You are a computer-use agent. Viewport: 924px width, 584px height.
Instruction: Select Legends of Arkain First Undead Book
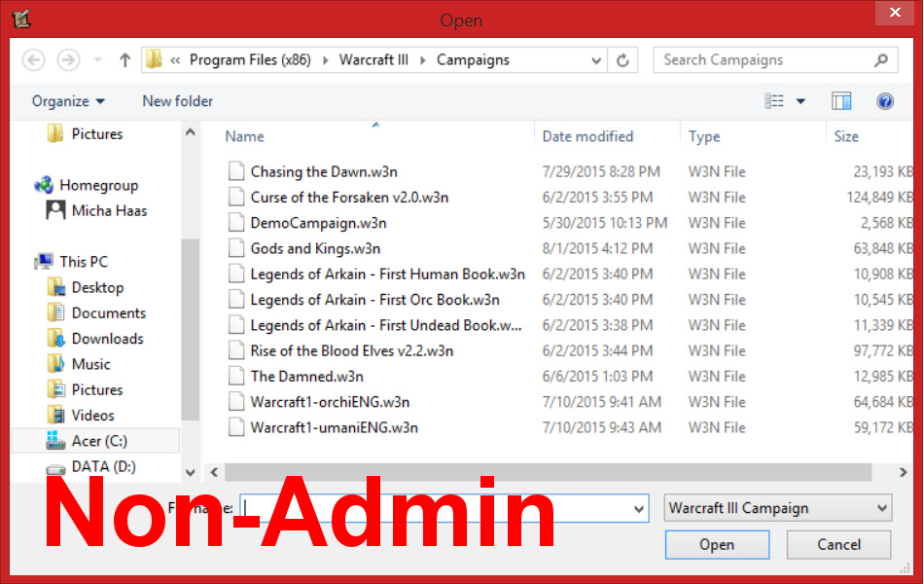pyautogui.click(x=386, y=326)
